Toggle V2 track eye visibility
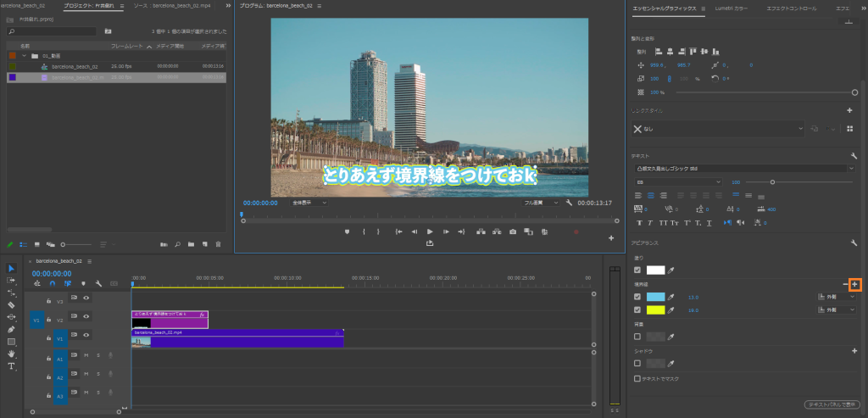The width and height of the screenshot is (868, 418). tap(86, 316)
